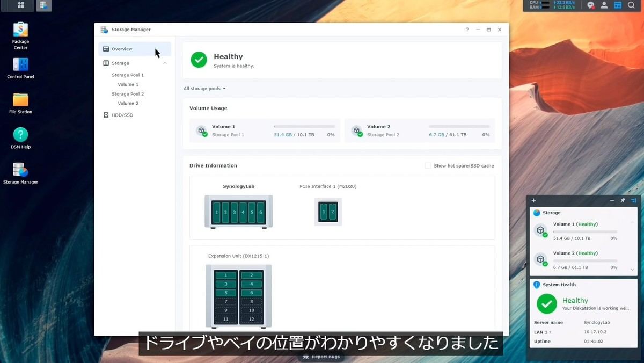Click Volume 2 (Healthy) in Storage widget

[x=575, y=253]
